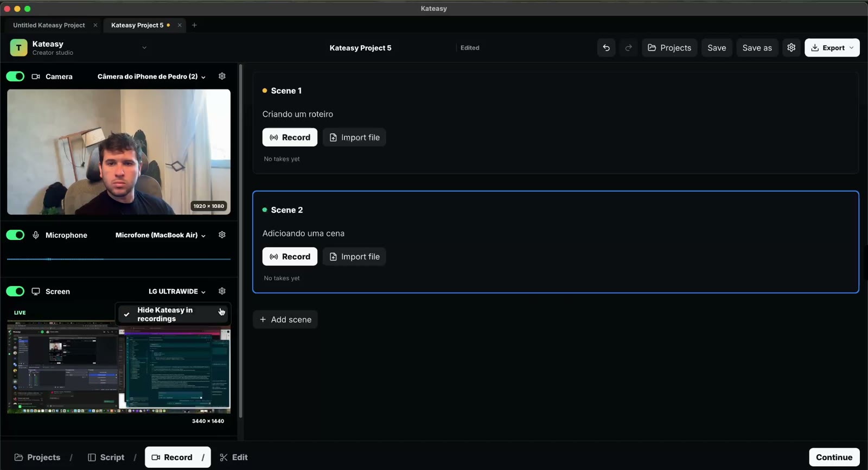Click the macOS green fullscreen window button

[28, 9]
